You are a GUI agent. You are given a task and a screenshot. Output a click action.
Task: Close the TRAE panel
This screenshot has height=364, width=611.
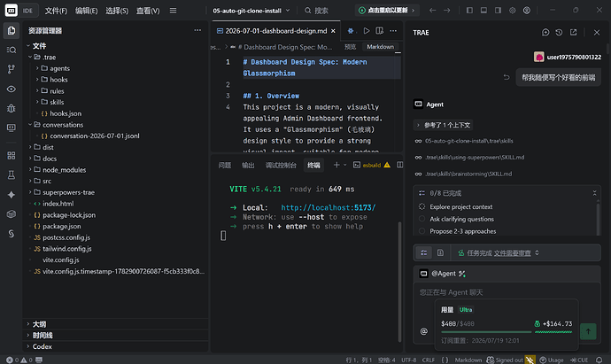tap(597, 33)
